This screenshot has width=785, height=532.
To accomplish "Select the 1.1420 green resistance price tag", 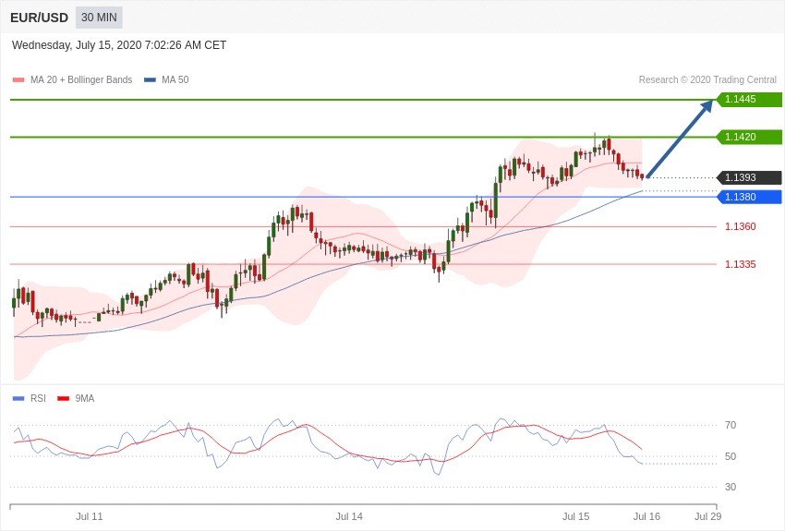I will pos(749,137).
